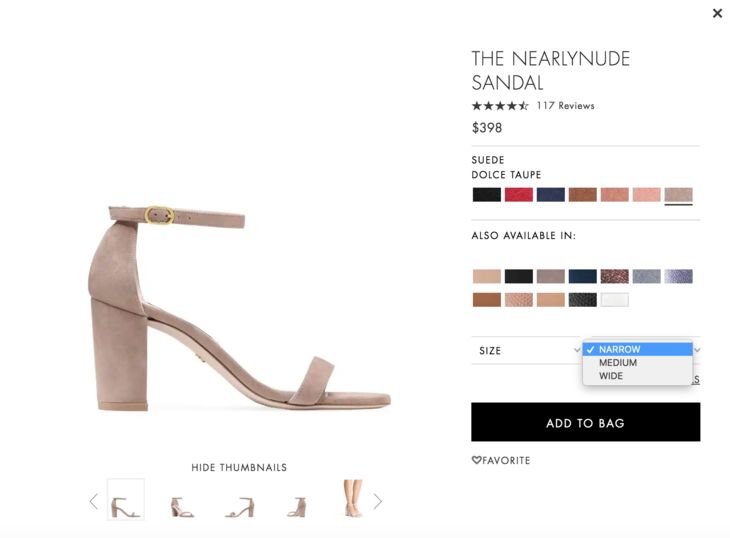
Task: Hide the thumbnails strip
Action: (239, 467)
